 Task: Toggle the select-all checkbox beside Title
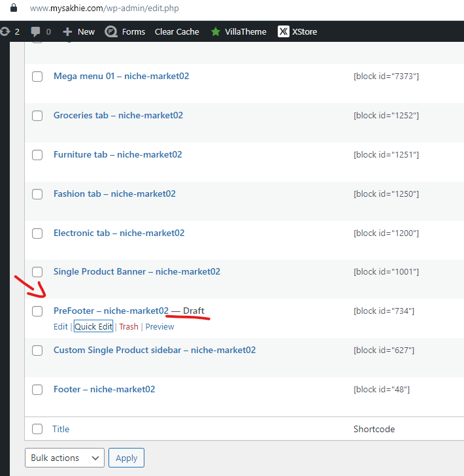pyautogui.click(x=37, y=429)
